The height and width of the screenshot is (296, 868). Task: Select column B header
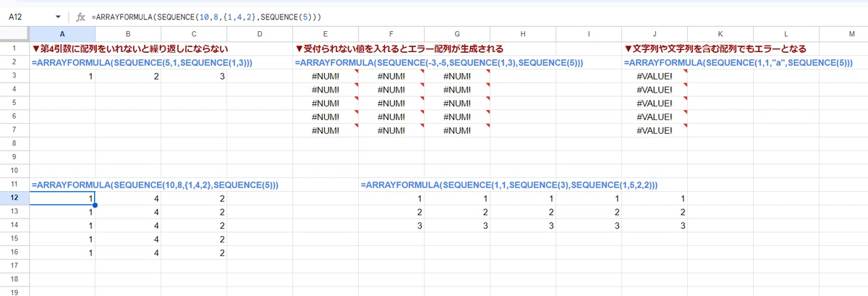(128, 34)
